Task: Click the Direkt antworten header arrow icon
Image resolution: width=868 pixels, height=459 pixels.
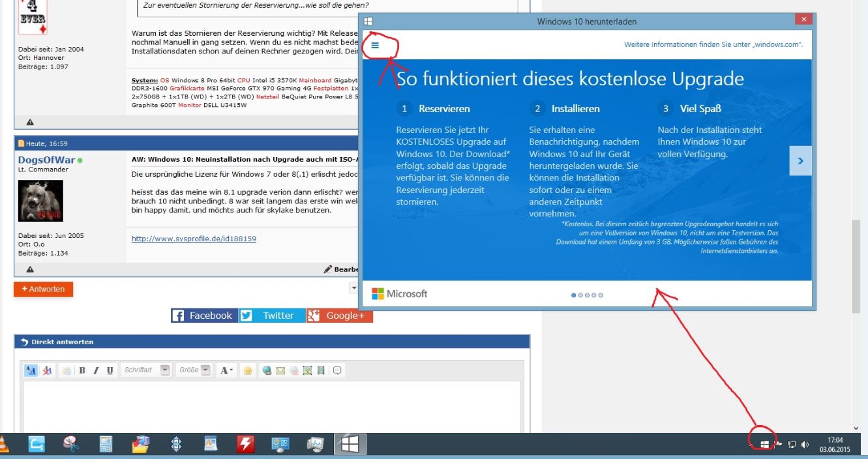Action: (x=25, y=342)
